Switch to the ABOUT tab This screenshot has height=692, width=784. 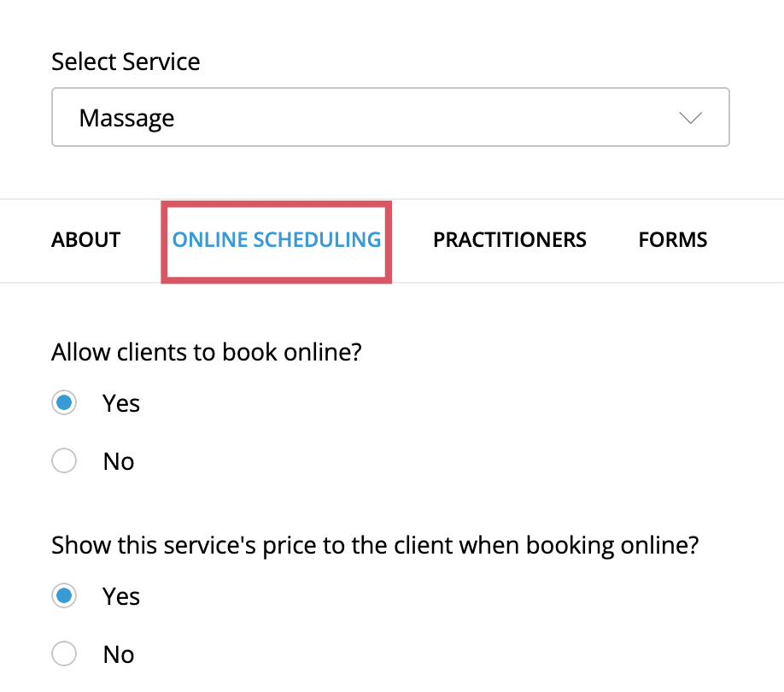pyautogui.click(x=85, y=240)
